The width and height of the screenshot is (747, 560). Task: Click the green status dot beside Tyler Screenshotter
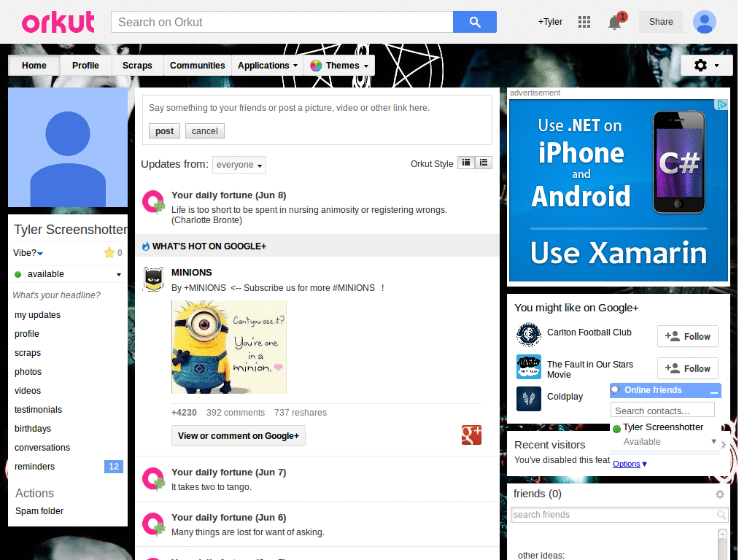[616, 429]
